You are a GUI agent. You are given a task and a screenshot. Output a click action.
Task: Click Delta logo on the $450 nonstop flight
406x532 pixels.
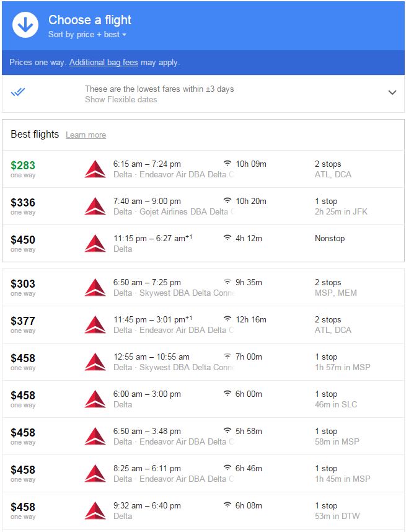[95, 243]
